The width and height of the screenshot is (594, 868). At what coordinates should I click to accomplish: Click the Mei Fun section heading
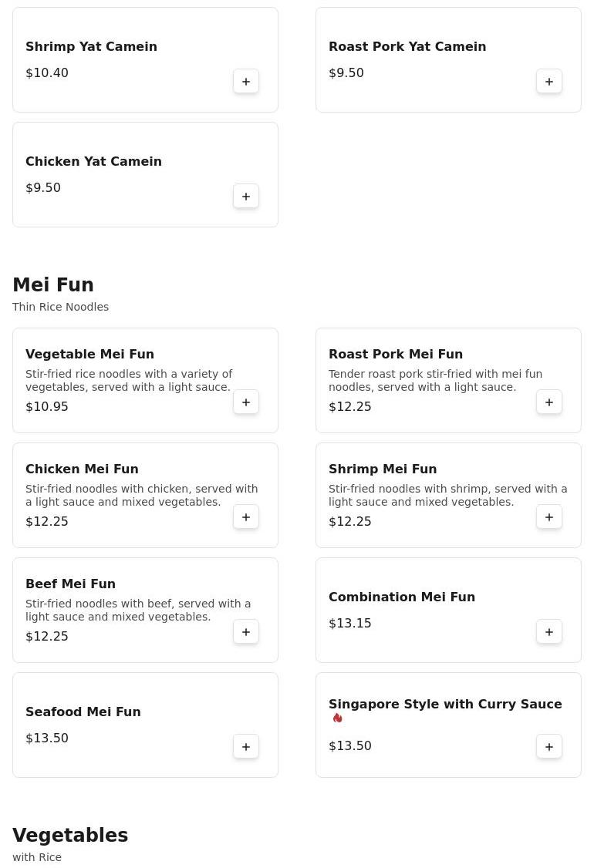53,285
